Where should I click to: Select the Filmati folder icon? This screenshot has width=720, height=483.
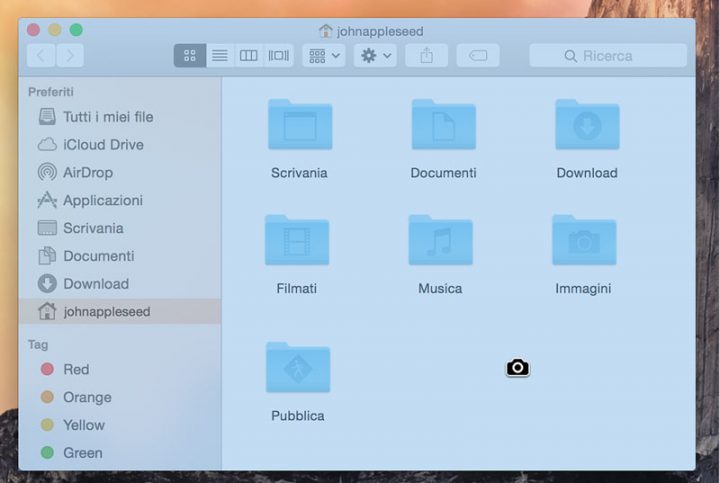pyautogui.click(x=297, y=240)
